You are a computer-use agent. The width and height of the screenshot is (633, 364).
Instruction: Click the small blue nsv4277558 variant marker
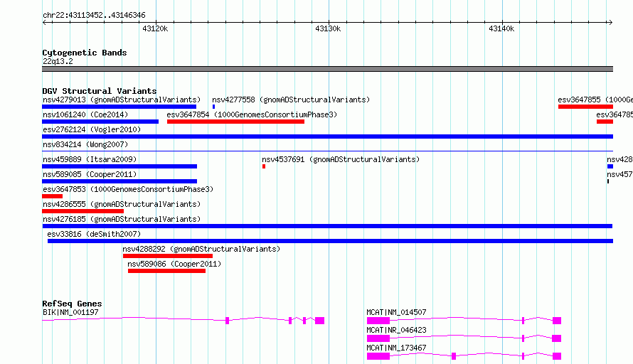pyautogui.click(x=213, y=107)
